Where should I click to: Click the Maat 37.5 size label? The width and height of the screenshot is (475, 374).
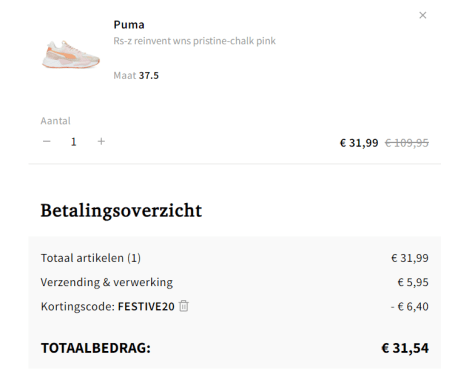[136, 76]
